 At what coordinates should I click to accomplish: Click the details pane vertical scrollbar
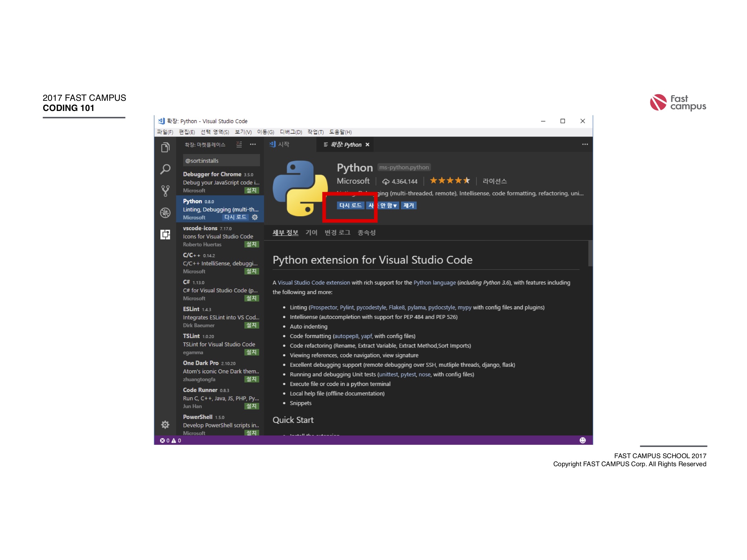tap(590, 254)
